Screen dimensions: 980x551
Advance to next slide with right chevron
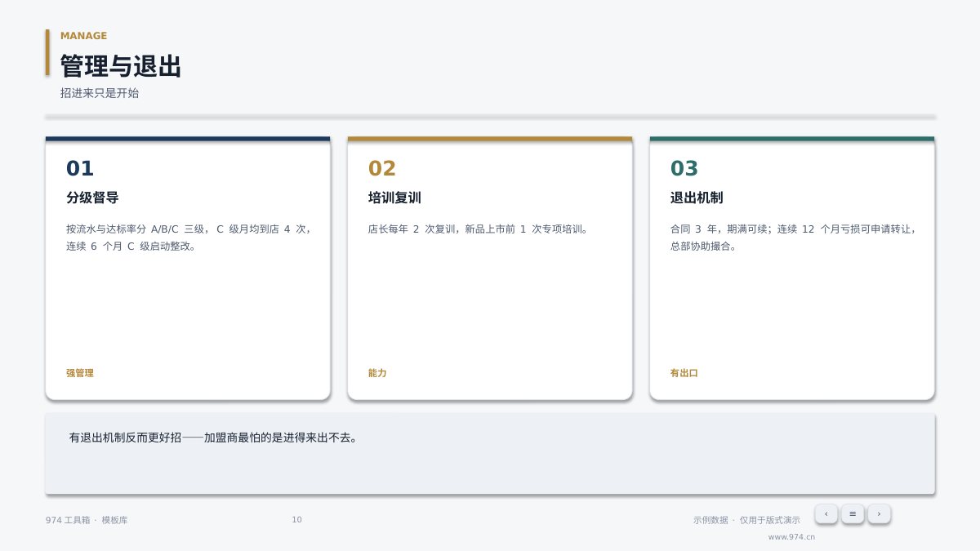pyautogui.click(x=879, y=513)
